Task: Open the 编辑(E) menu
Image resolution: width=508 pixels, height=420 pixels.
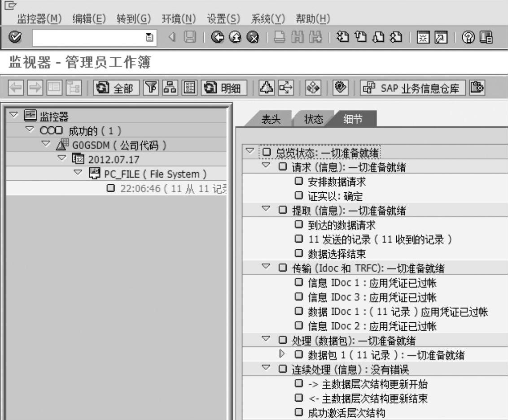Action: (89, 19)
